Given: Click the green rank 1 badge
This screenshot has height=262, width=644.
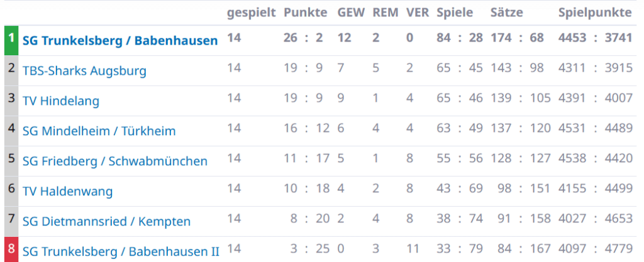Looking at the screenshot, I should click(x=11, y=40).
